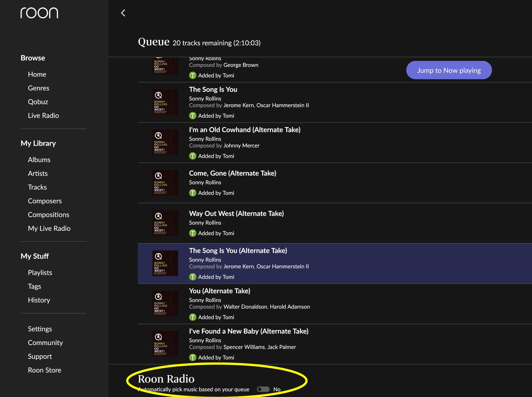Click album art for Way Out West (Alternate Take)
The height and width of the screenshot is (397, 532).
(165, 223)
